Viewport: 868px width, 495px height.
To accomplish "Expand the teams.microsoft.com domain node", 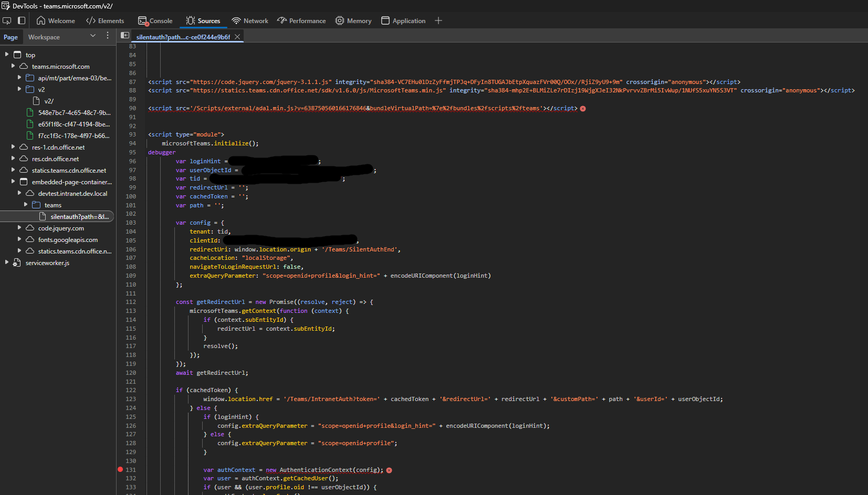I will pyautogui.click(x=13, y=66).
